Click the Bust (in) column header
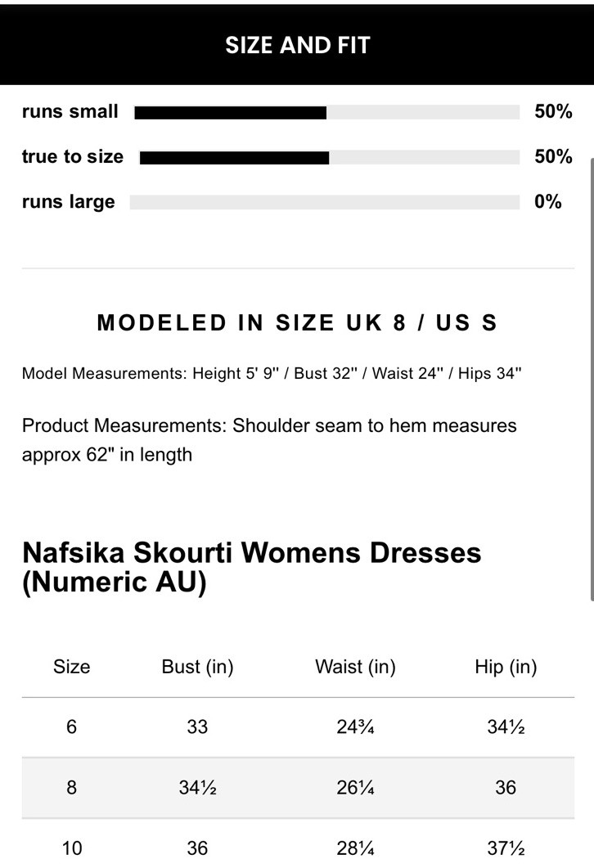Screen dimensions: 594x868 197,667
